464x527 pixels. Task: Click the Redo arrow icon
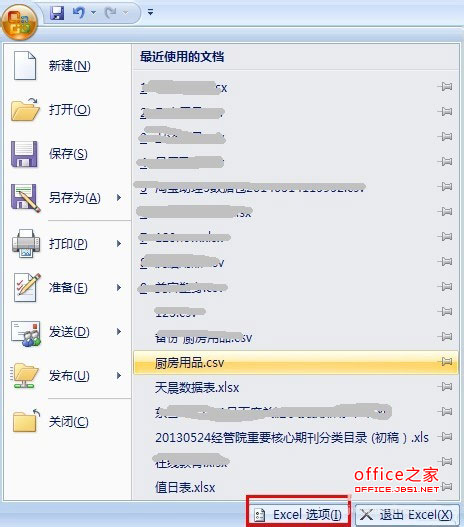[x=111, y=13]
